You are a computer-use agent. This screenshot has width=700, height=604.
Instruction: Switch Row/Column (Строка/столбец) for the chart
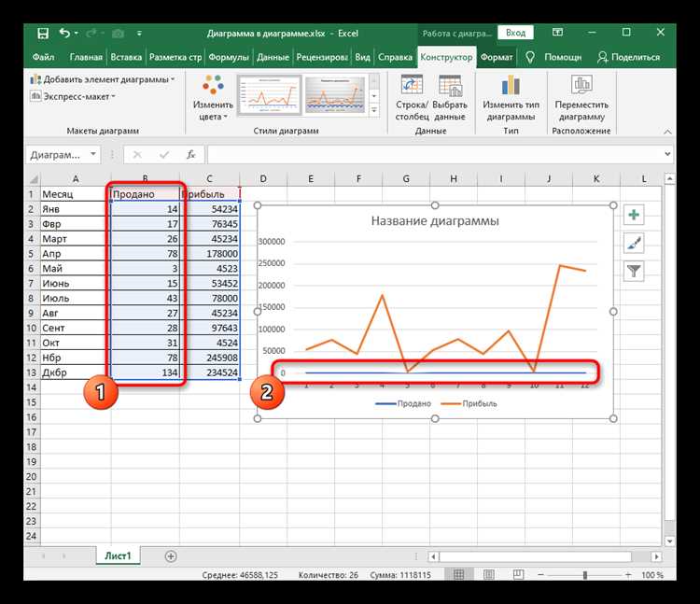point(412,98)
